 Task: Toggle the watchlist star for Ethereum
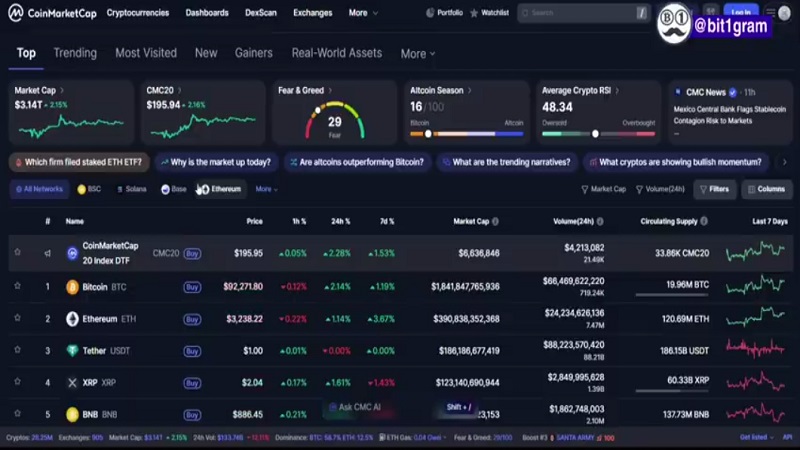pos(17,319)
